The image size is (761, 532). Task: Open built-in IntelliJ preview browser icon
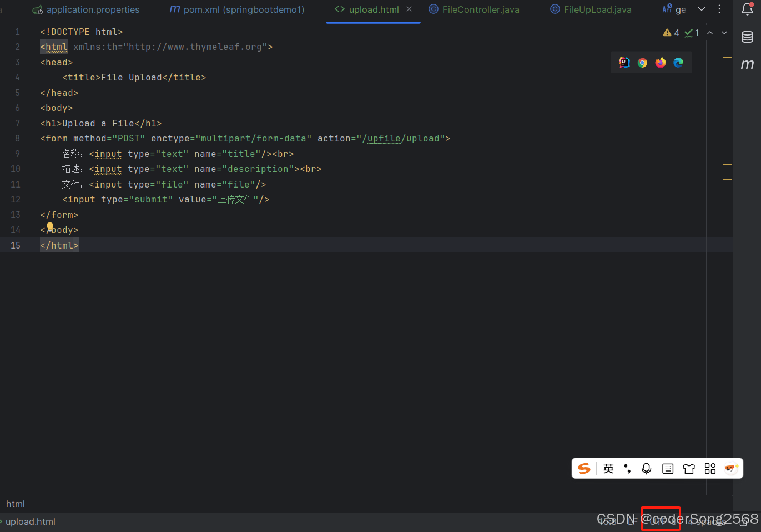coord(624,63)
